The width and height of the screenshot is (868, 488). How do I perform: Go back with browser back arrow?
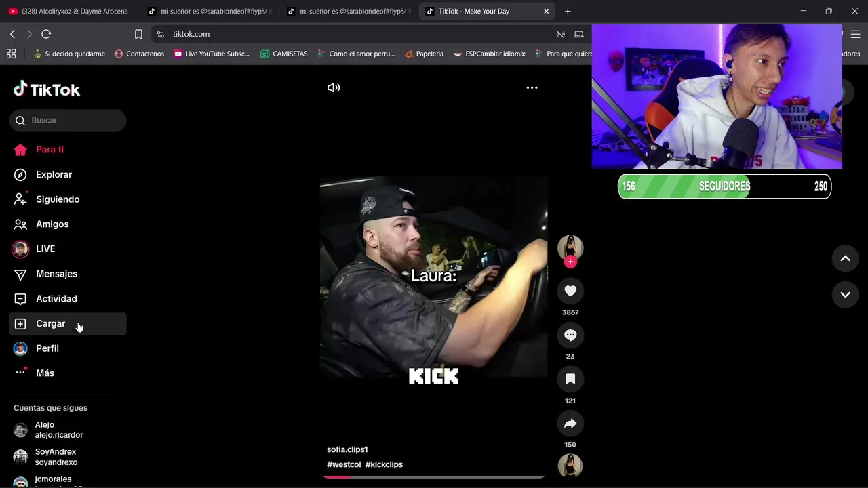point(12,34)
